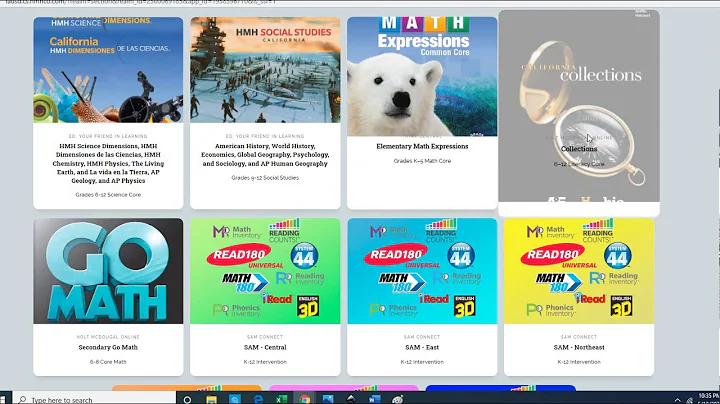
Task: Switch to Chrome on the taskbar
Action: (304, 399)
